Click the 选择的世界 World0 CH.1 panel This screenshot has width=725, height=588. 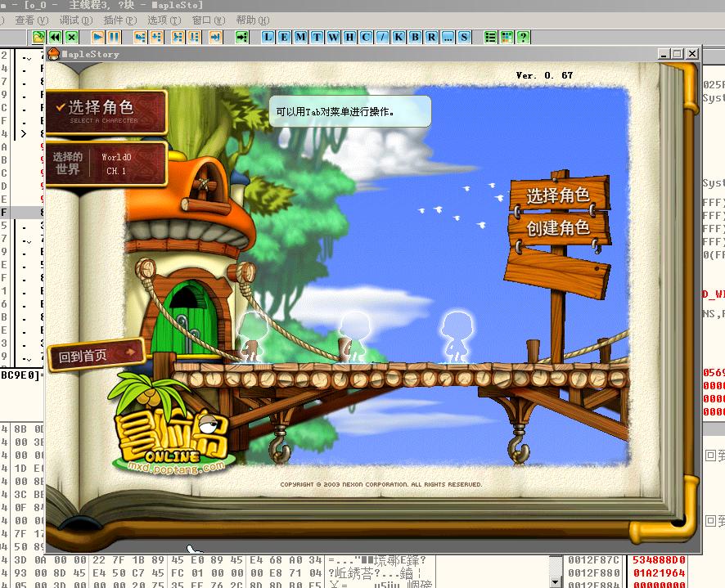pos(106,164)
